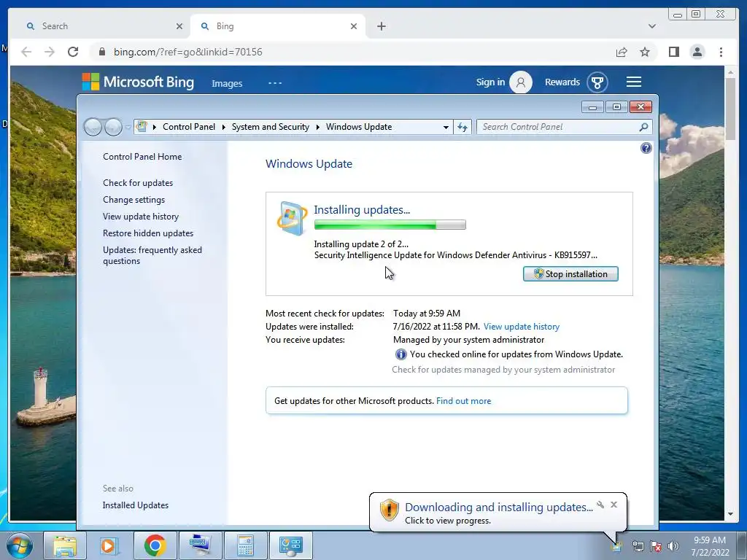Screen dimensions: 747x560
Task: Click Check for updates in sidebar
Action: click(138, 183)
